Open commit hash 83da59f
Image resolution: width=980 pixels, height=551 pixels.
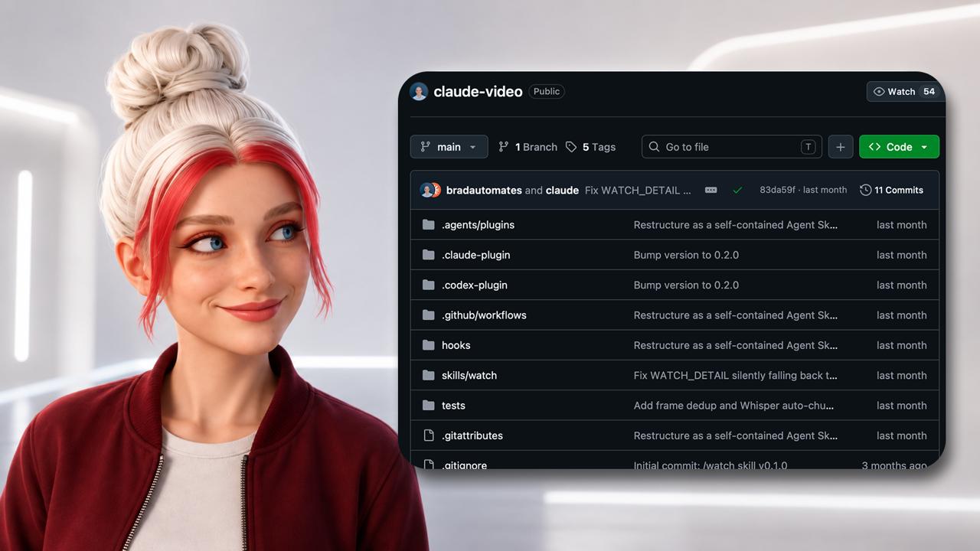[777, 190]
